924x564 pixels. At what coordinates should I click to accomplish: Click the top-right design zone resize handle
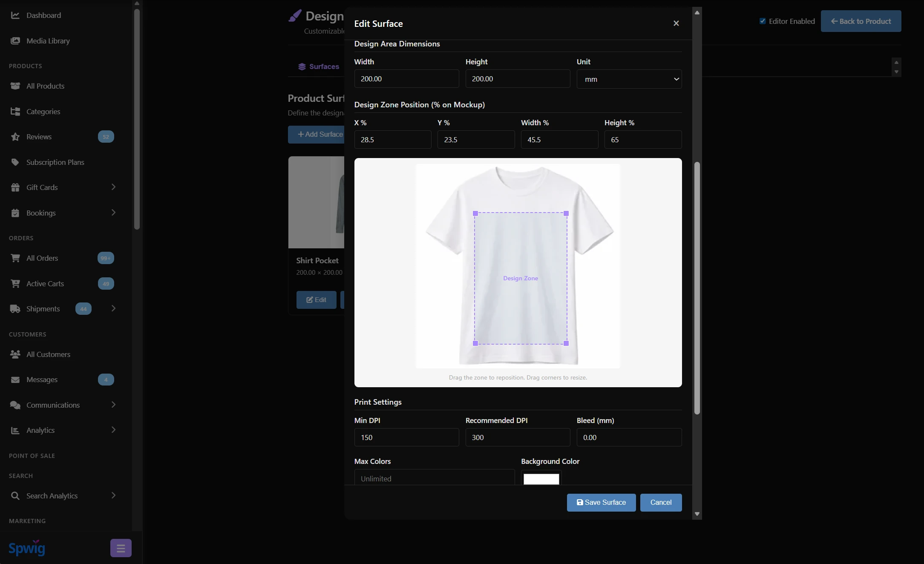566,213
